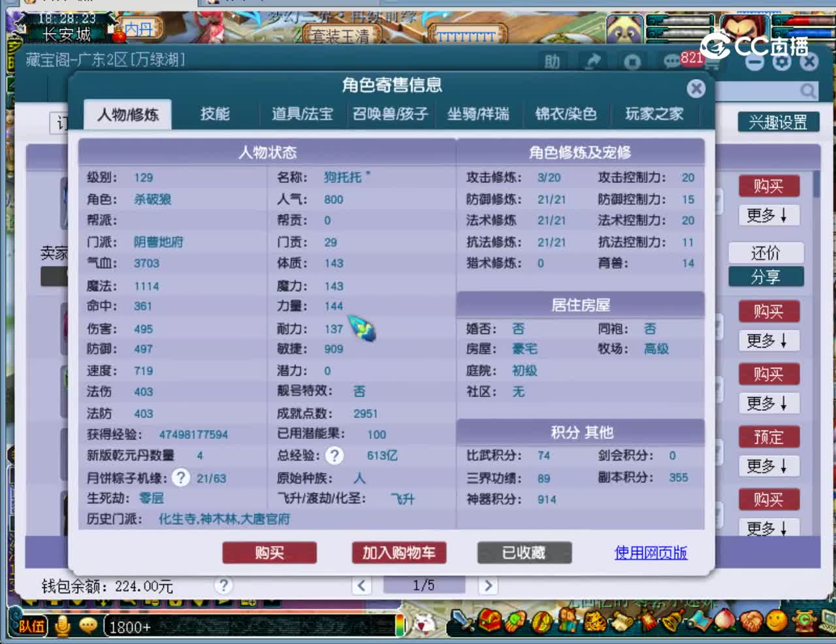This screenshot has width=836, height=644.
Task: Open the treasure chest inventory icon
Action: pos(490,620)
